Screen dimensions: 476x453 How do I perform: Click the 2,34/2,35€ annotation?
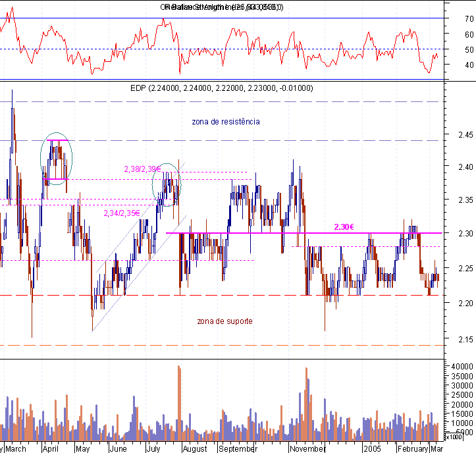(x=122, y=213)
